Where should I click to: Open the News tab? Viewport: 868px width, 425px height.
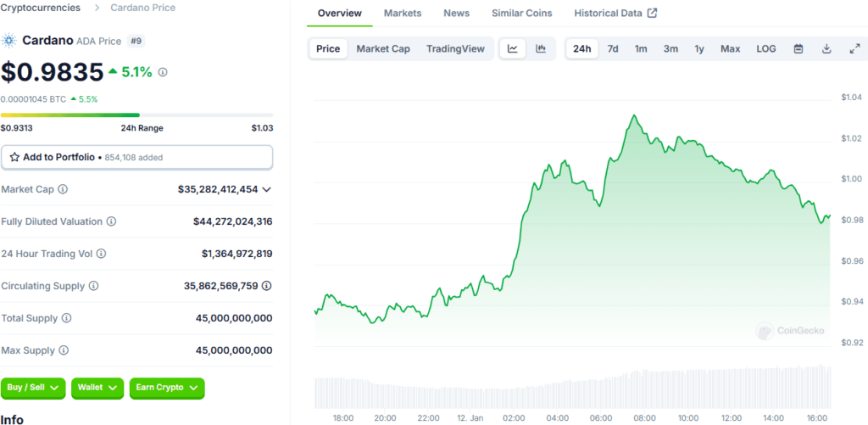click(457, 13)
